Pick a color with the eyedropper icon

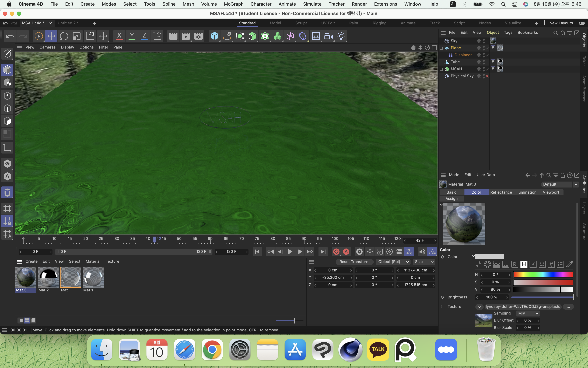[569, 264]
